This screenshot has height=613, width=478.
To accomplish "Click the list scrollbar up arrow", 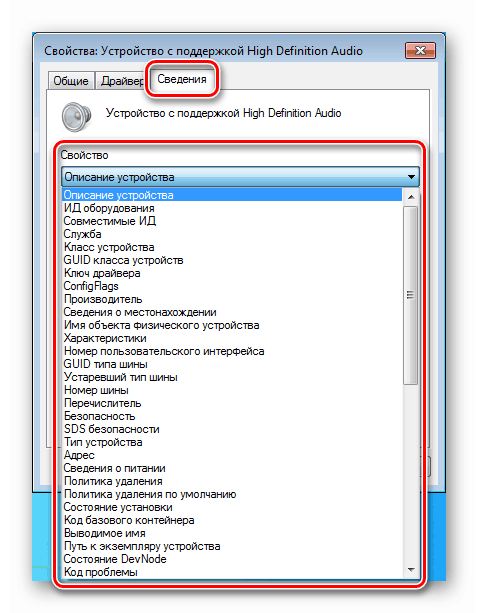I will 411,197.
